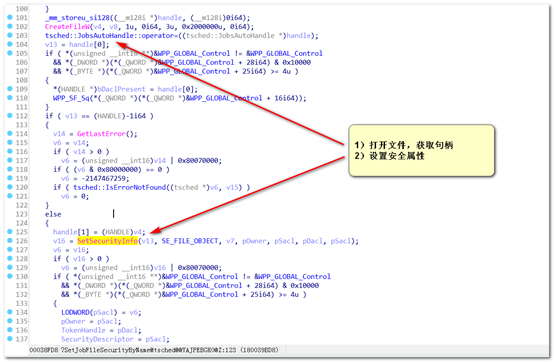
Task: Set breakpoint dot at line 135
Action: [10, 321]
